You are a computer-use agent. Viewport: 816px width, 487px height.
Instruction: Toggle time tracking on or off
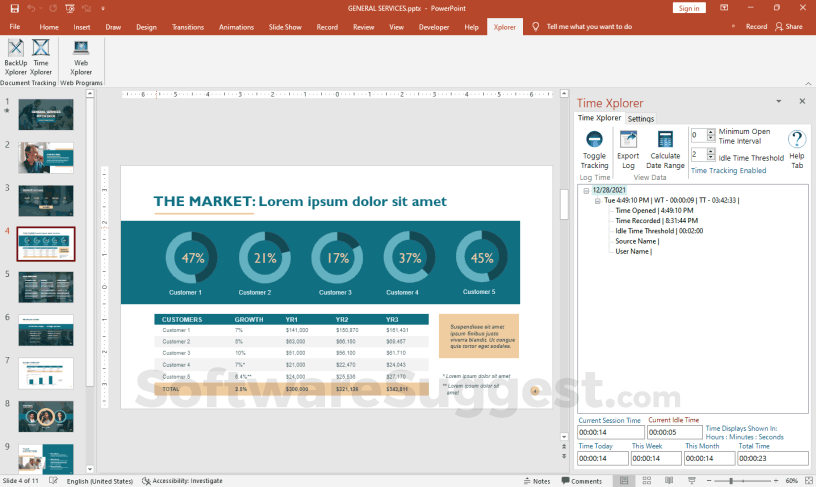pos(594,147)
